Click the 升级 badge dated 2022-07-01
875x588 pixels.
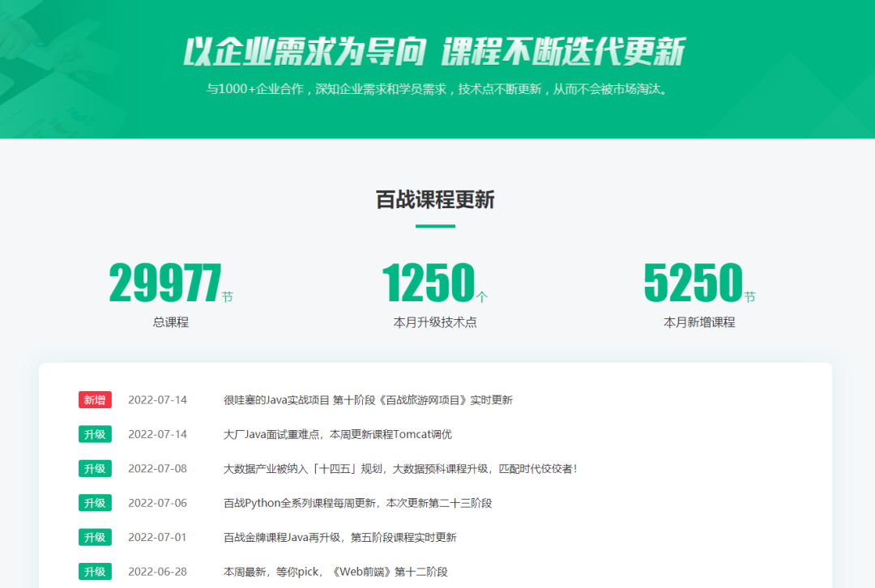(95, 536)
